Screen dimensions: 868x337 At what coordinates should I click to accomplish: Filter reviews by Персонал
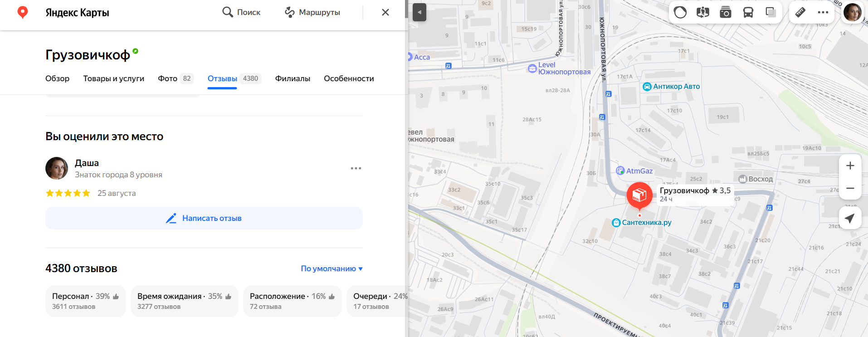(x=86, y=301)
